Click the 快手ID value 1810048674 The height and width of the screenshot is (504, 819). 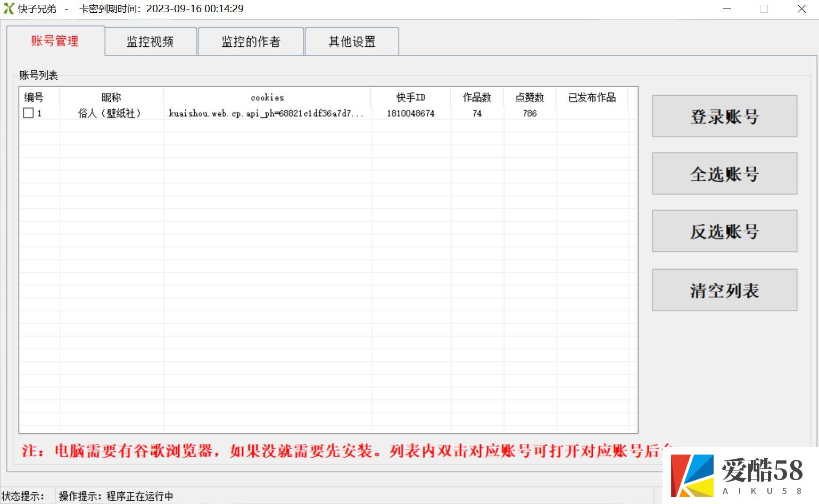click(x=410, y=113)
